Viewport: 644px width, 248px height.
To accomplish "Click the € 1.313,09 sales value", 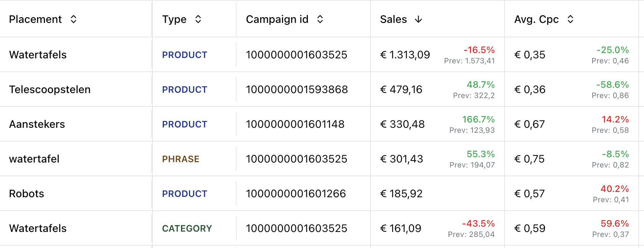I will (x=405, y=55).
